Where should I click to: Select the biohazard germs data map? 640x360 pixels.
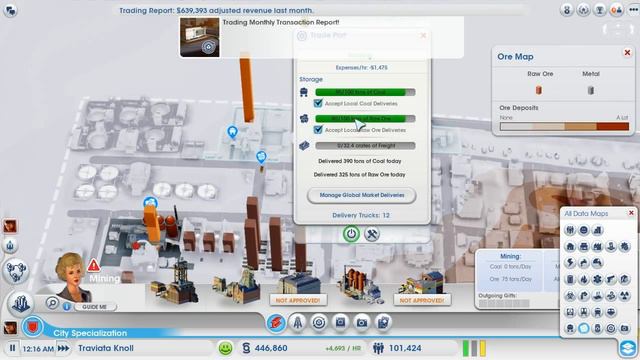click(x=570, y=296)
